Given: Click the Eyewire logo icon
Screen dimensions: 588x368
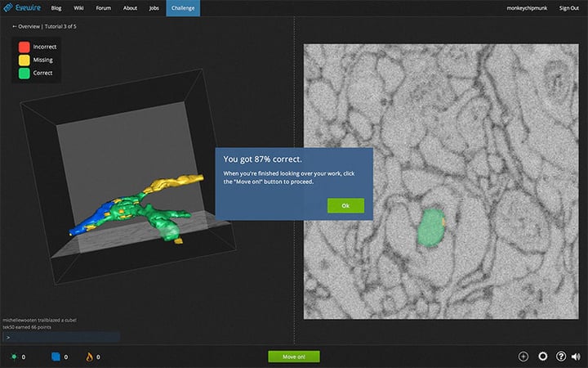Looking at the screenshot, I should (9, 8).
